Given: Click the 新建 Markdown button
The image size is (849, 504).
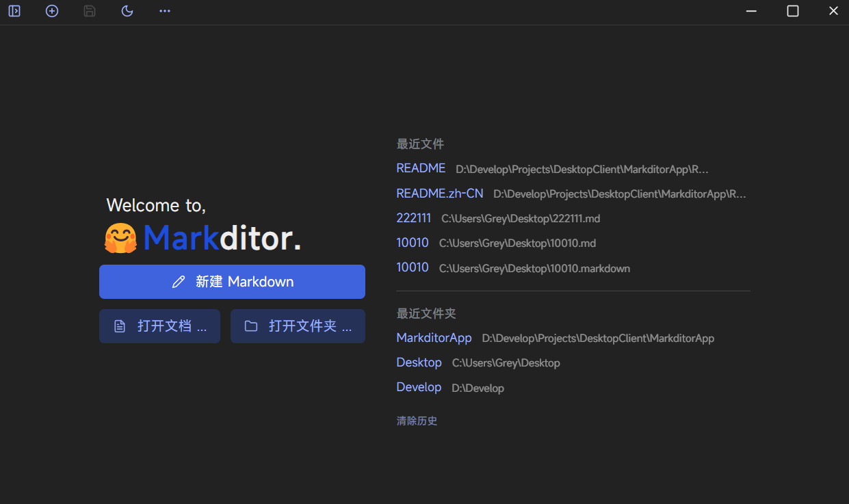Looking at the screenshot, I should click(x=232, y=282).
